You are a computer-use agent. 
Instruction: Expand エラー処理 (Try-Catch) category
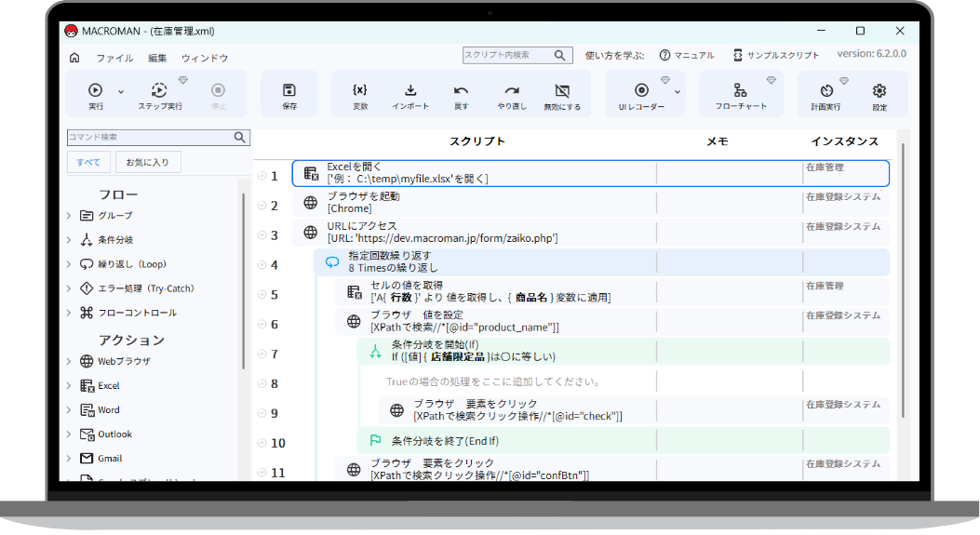(69, 288)
